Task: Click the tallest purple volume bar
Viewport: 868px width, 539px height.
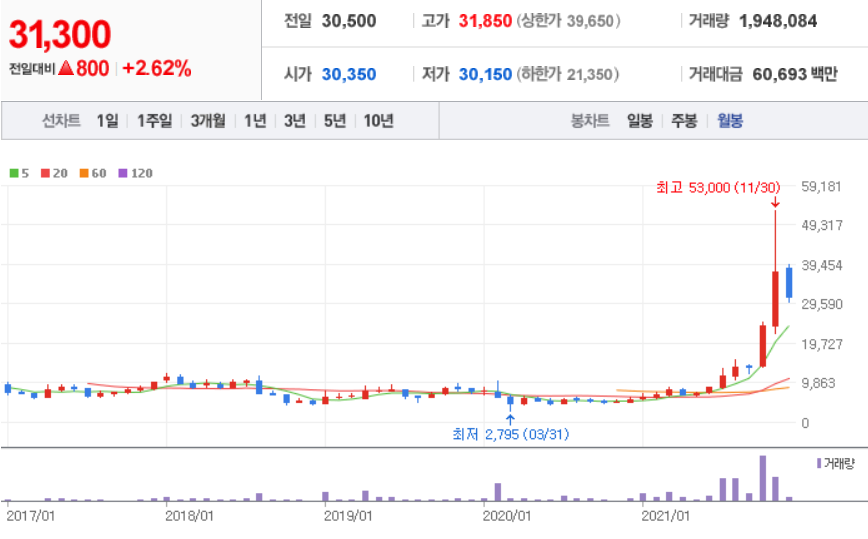Action: (763, 478)
